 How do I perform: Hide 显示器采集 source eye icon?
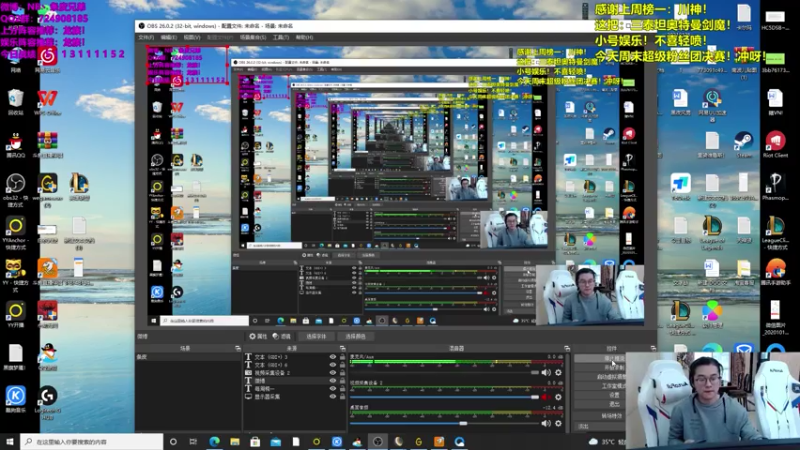[x=333, y=396]
